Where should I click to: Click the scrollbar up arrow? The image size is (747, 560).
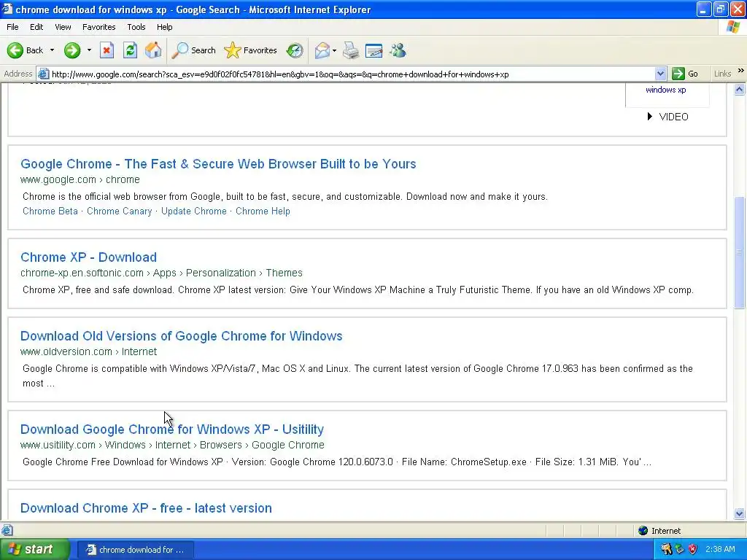click(x=740, y=89)
